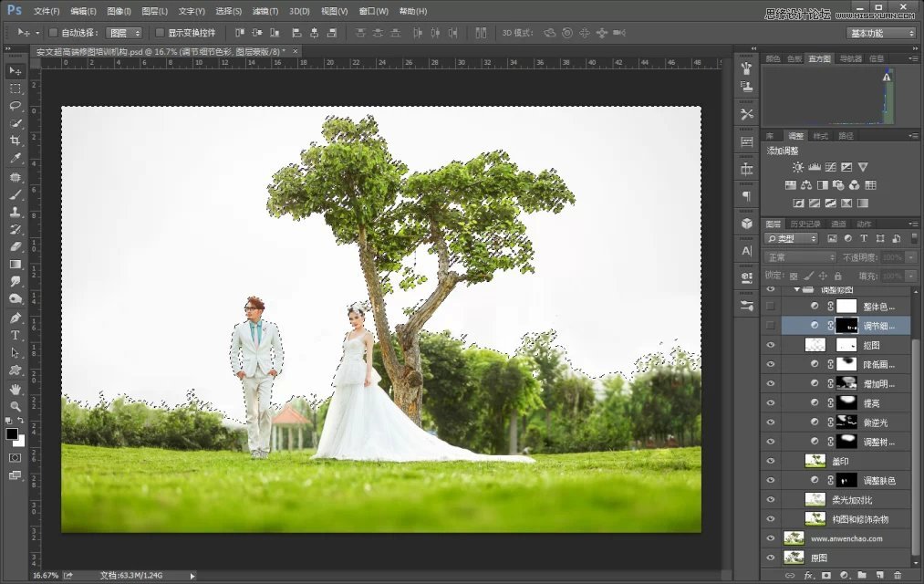Select the Horizontal Type tool
Screen dimensions: 924x584
point(15,333)
